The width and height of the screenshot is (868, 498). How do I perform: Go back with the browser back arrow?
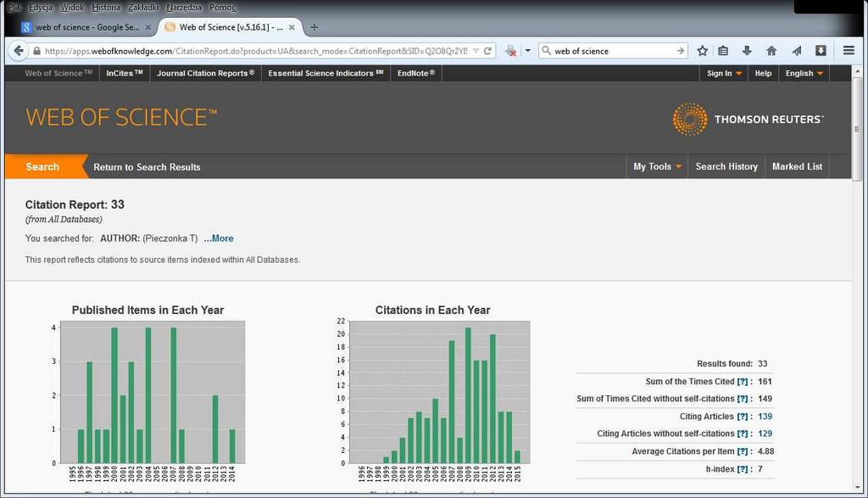tap(19, 50)
